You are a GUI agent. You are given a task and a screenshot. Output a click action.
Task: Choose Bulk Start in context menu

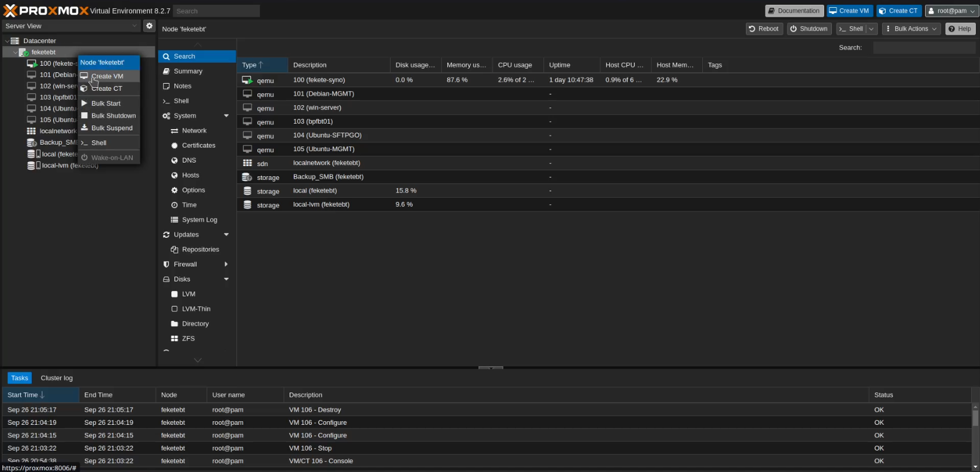[109, 103]
